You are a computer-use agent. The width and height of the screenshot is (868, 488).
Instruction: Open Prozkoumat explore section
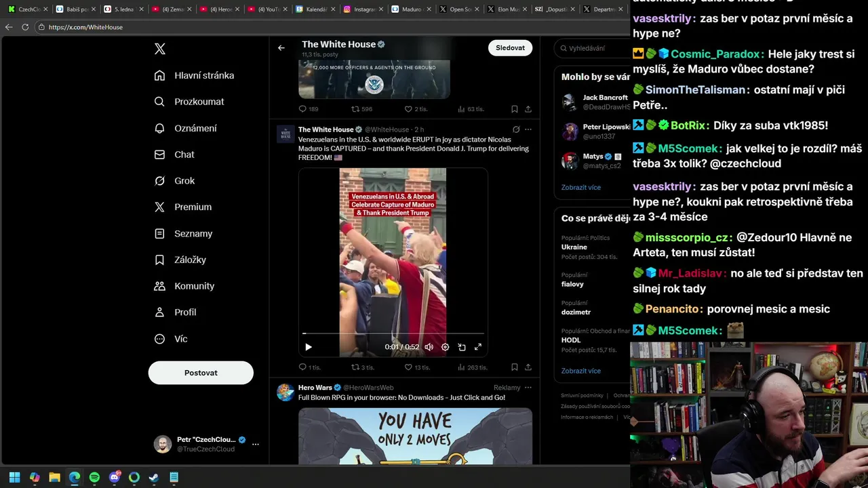pyautogui.click(x=189, y=102)
